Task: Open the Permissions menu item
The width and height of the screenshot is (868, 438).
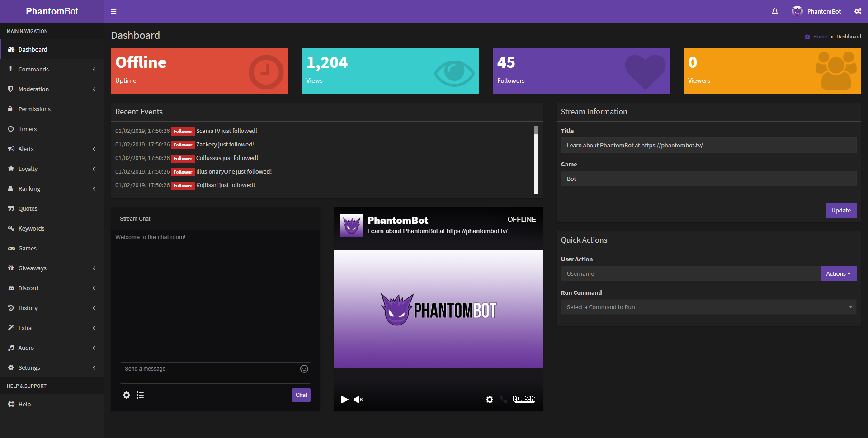Action: (52, 109)
